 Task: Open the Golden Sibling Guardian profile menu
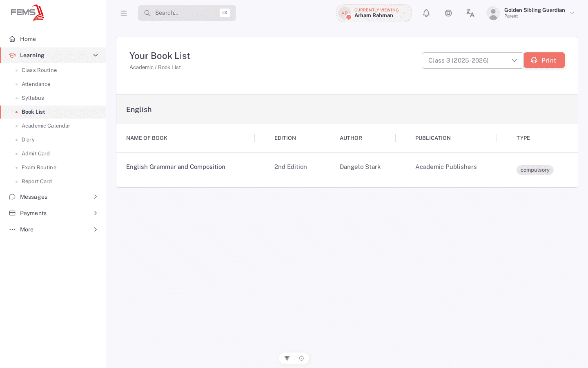531,13
